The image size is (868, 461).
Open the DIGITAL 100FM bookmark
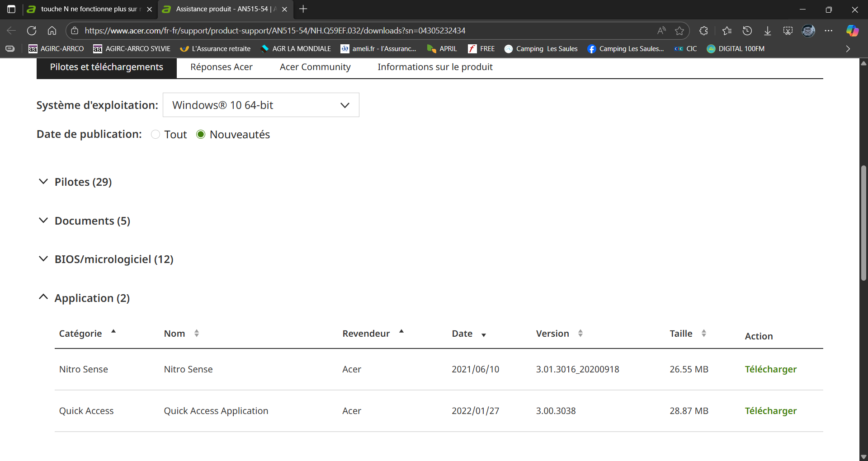[736, 49]
